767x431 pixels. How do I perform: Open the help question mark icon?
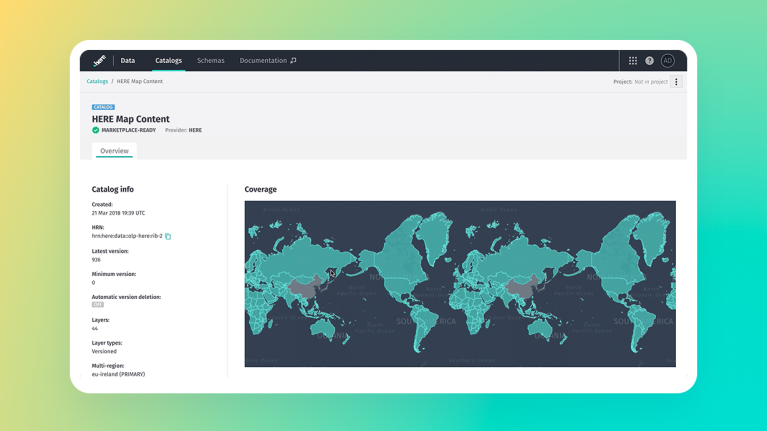tap(649, 61)
